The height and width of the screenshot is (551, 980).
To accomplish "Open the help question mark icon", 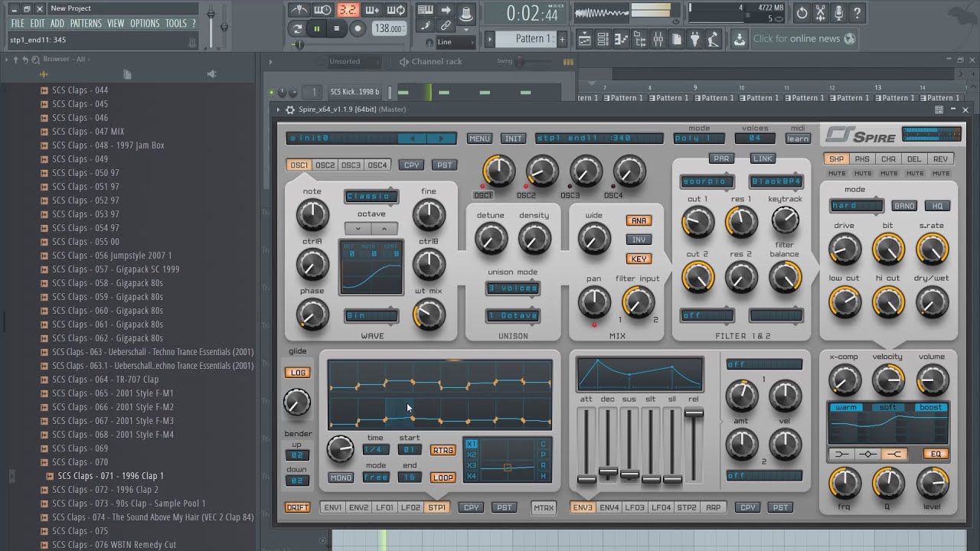I will point(857,13).
